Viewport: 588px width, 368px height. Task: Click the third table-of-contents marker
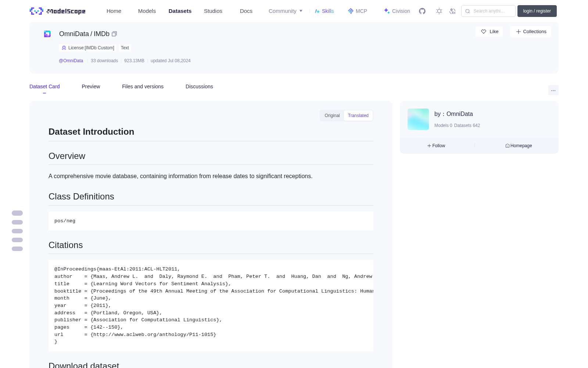17,231
